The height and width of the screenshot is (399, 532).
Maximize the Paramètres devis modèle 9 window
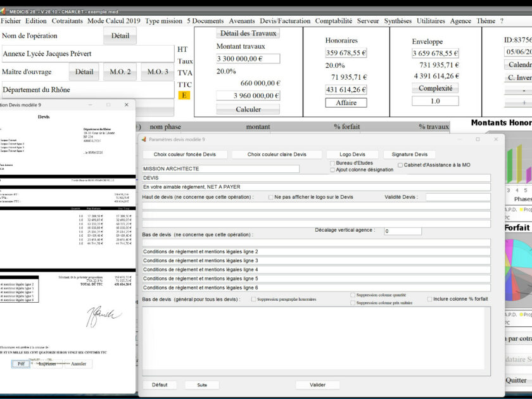[478, 139]
